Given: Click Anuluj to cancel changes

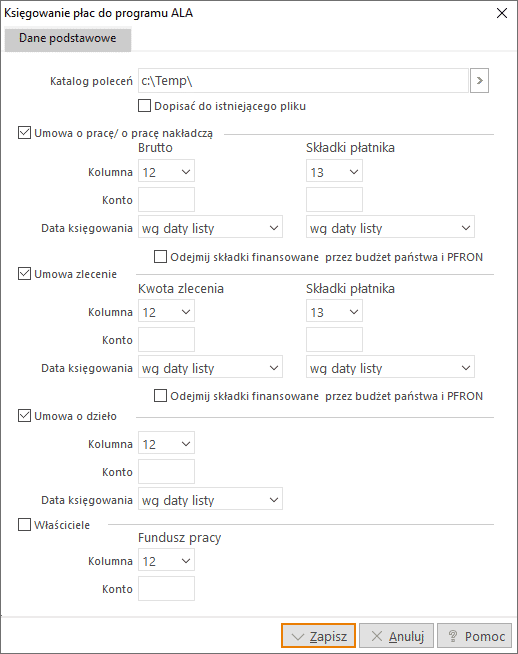Looking at the screenshot, I should coord(397,636).
